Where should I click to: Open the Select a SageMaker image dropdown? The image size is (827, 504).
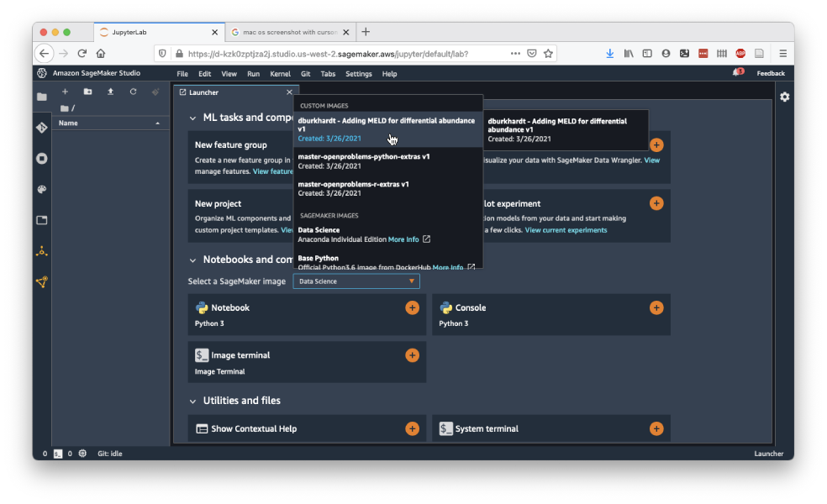(x=356, y=281)
